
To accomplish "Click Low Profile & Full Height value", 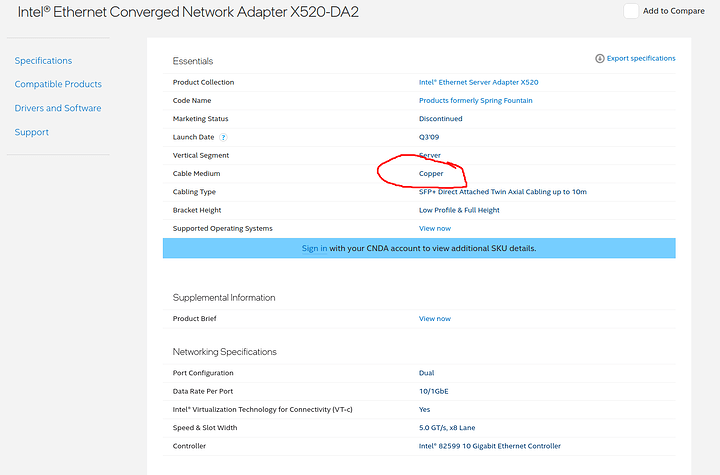I will (459, 210).
